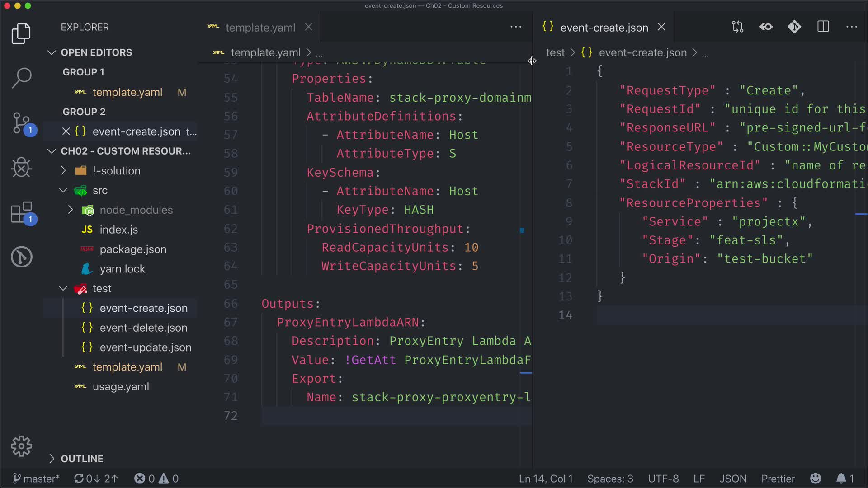Open the Manage settings gear
868x488 pixels.
21,446
